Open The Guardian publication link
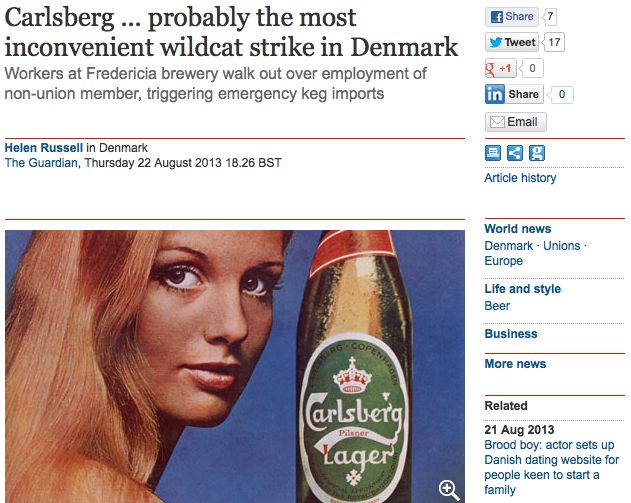 point(41,163)
